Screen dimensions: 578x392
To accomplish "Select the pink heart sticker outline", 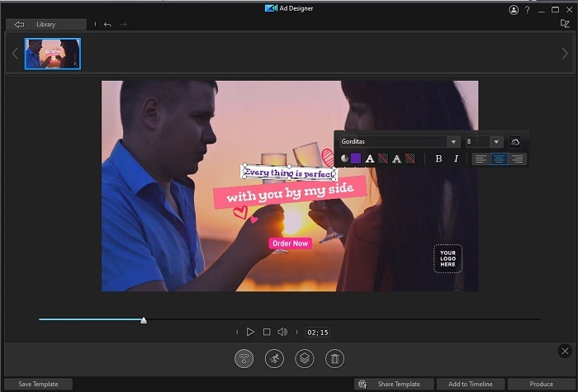I will [x=240, y=212].
